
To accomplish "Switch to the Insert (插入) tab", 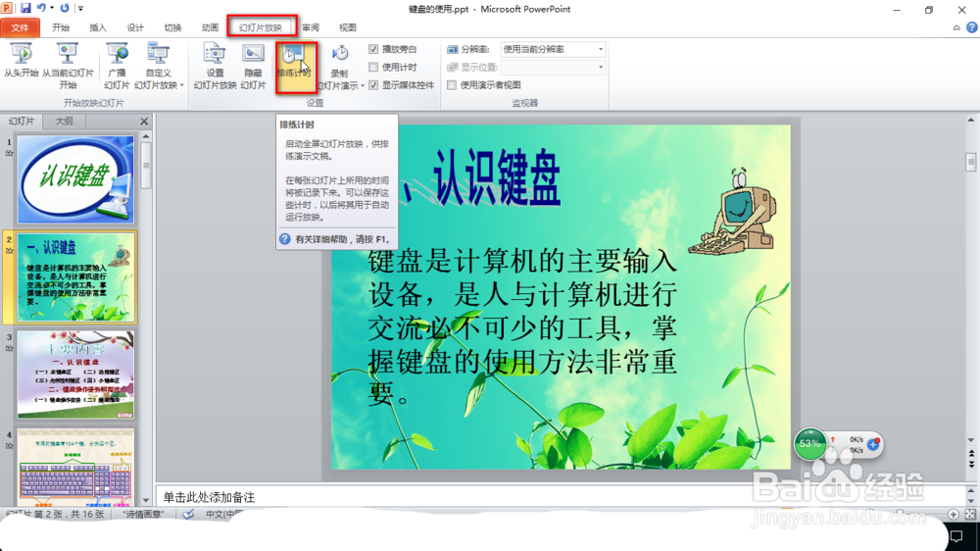I will coord(97,27).
